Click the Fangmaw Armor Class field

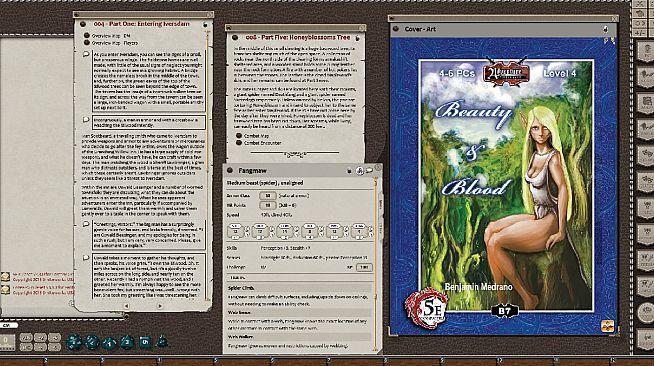267,196
